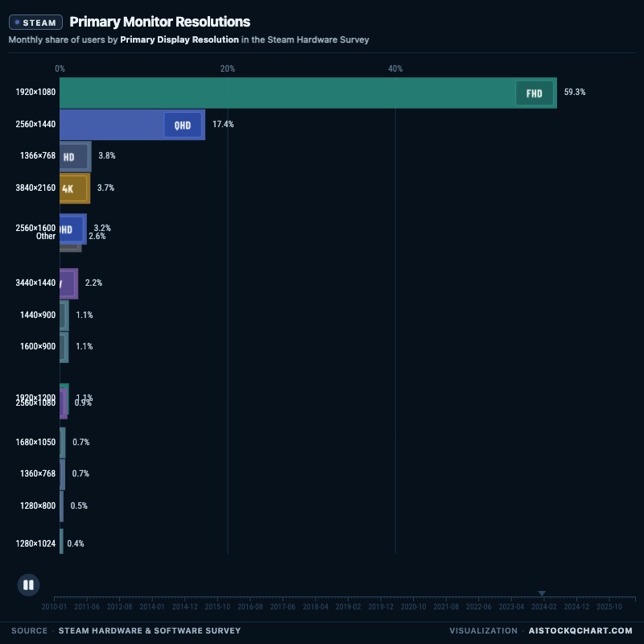Select the 1280×1024 bar
Image resolution: width=644 pixels, height=644 pixels.
click(x=62, y=541)
